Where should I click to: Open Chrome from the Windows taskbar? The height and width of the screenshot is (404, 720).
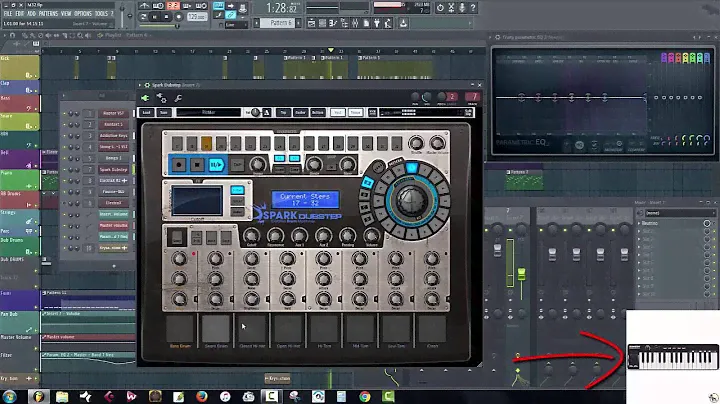pos(364,395)
